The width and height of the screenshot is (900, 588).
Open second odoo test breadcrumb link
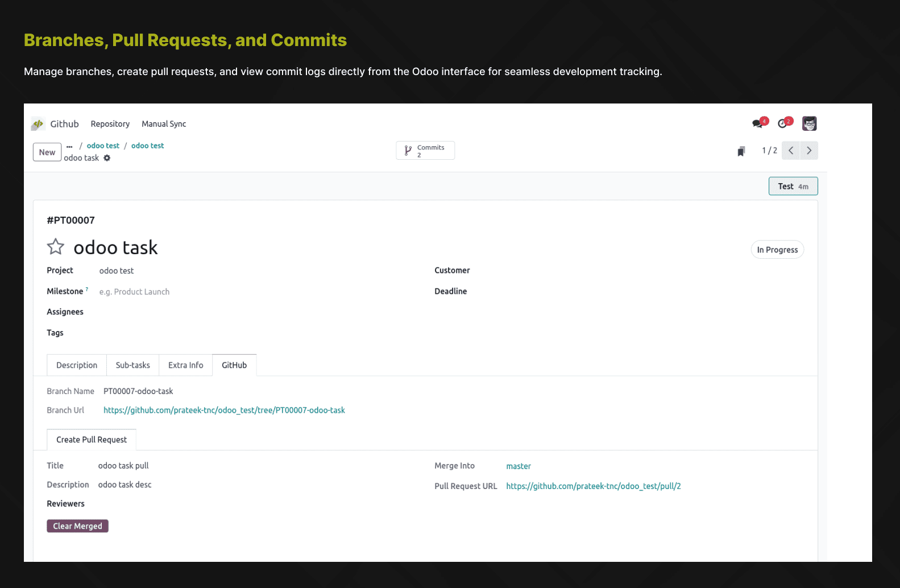[x=147, y=146]
